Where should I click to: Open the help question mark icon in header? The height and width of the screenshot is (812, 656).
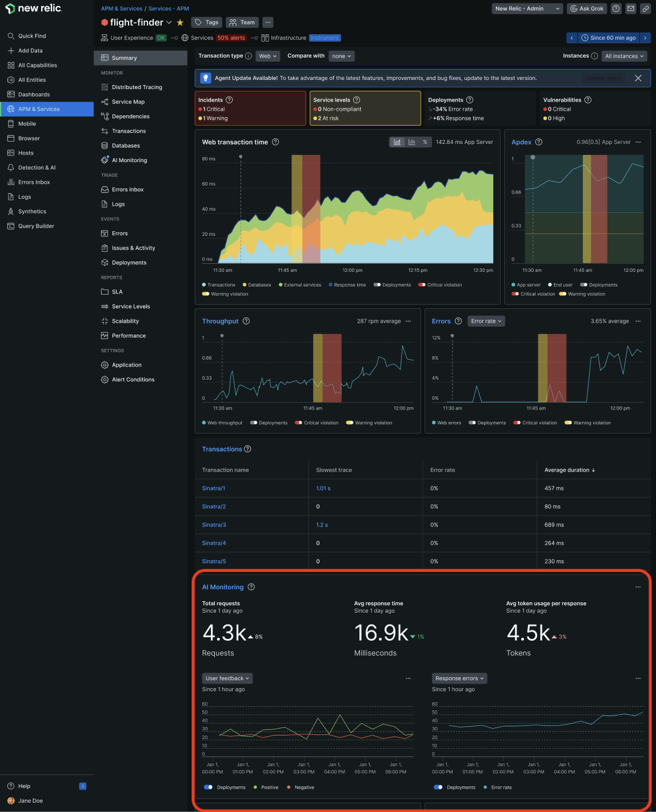point(616,9)
